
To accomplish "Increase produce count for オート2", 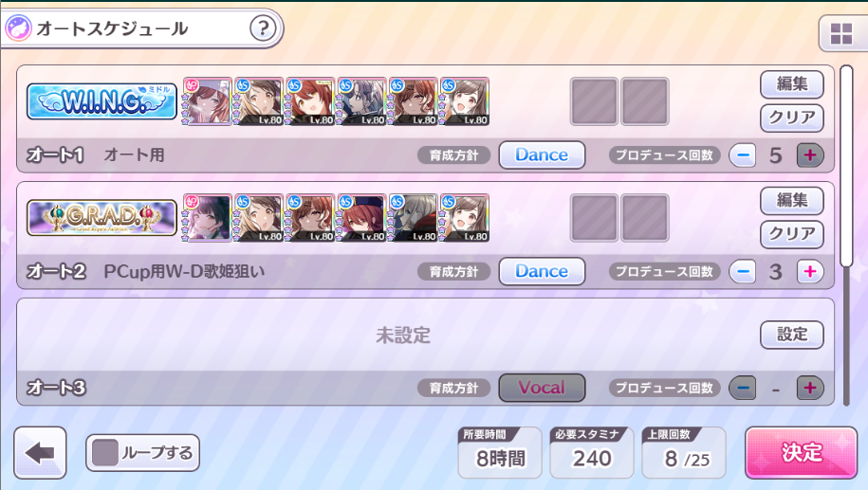I will point(810,272).
